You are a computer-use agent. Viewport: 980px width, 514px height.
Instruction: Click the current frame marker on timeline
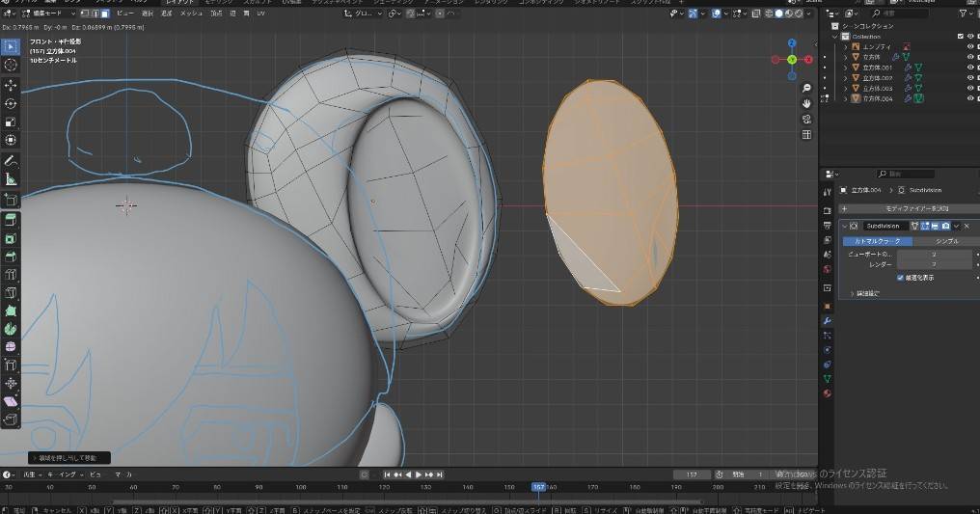click(539, 487)
